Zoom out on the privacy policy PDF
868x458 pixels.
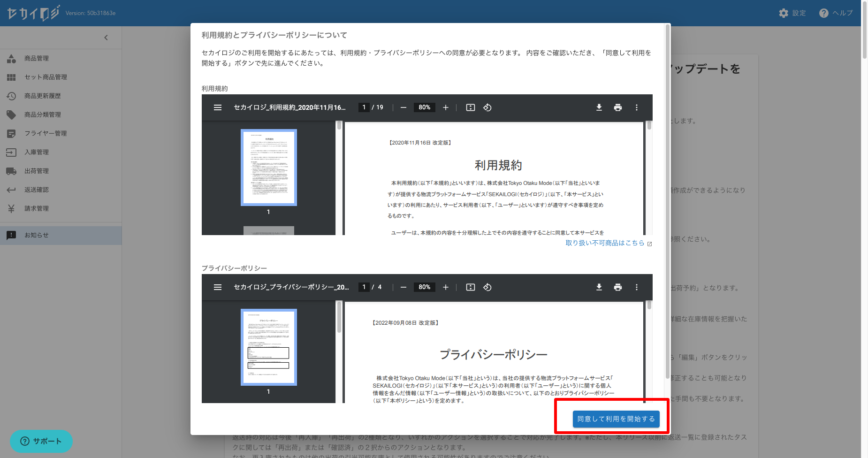(x=404, y=287)
